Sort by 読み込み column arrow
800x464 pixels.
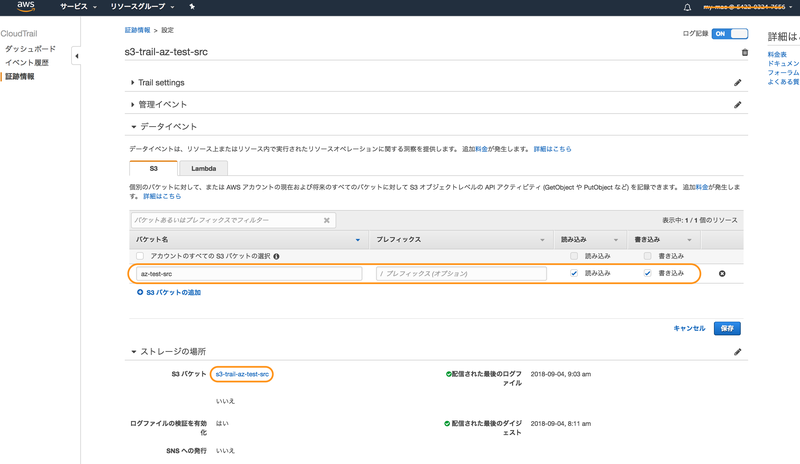tap(616, 240)
